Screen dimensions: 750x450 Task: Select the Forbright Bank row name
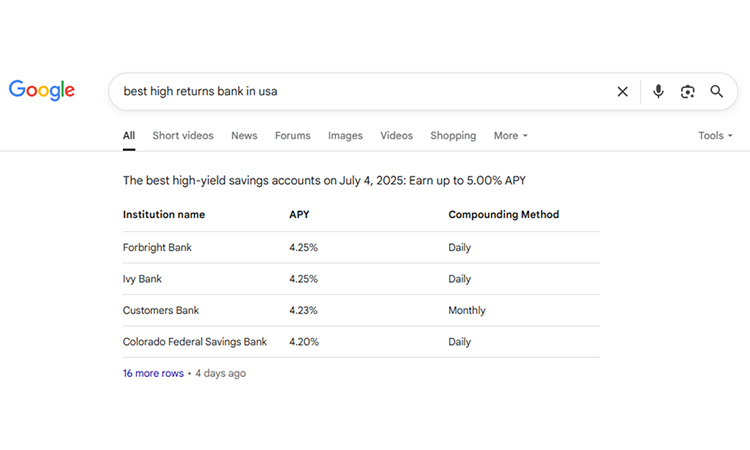157,247
